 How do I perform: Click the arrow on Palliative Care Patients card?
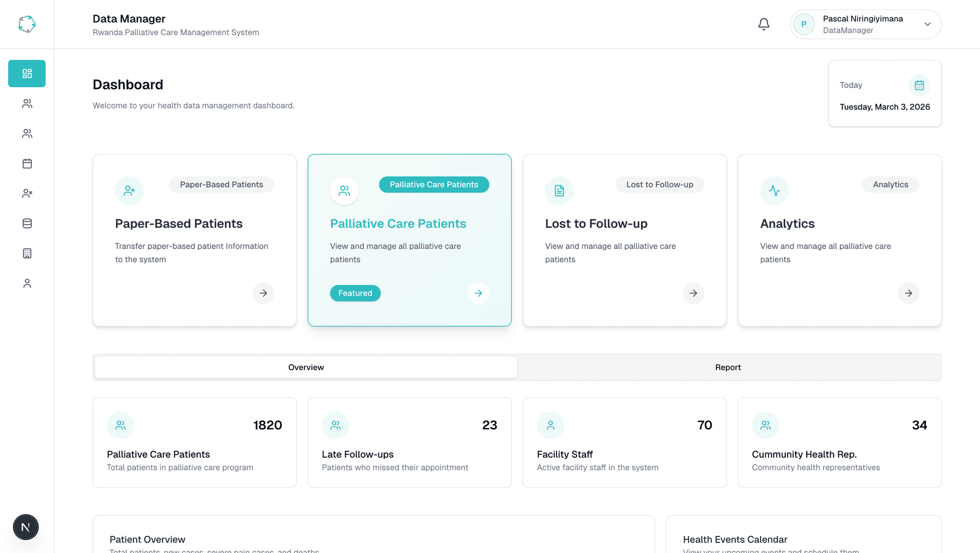(478, 293)
